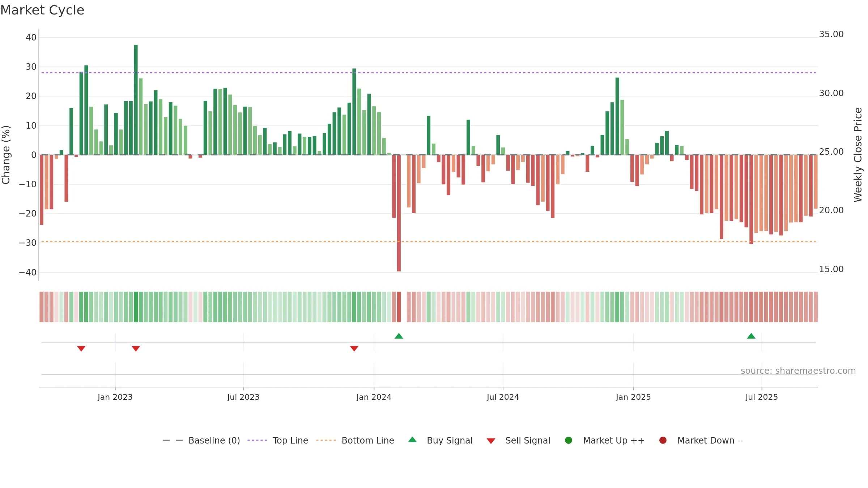Click the Jul 2025 axis label
Viewport: 868px width, 488px height.
[762, 397]
